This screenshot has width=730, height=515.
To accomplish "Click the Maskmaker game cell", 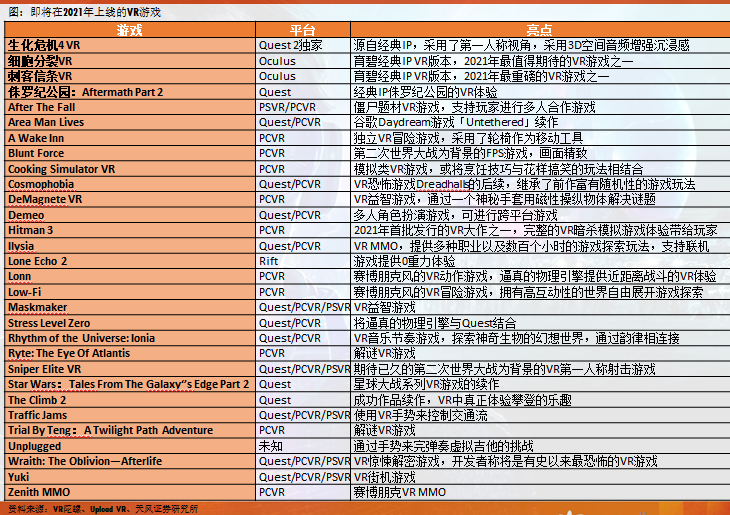I will pos(130,307).
